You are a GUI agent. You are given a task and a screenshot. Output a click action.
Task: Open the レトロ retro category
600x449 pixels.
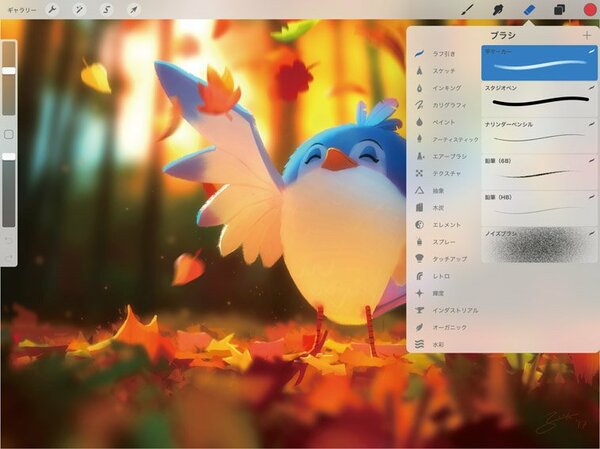tap(433, 276)
